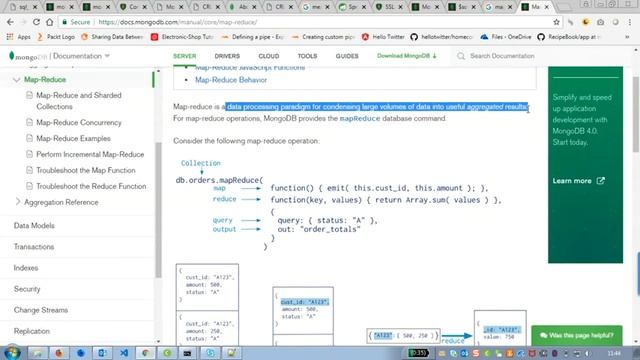Expand the Aggregation Reference section
This screenshot has width=640, height=360.
point(18,202)
